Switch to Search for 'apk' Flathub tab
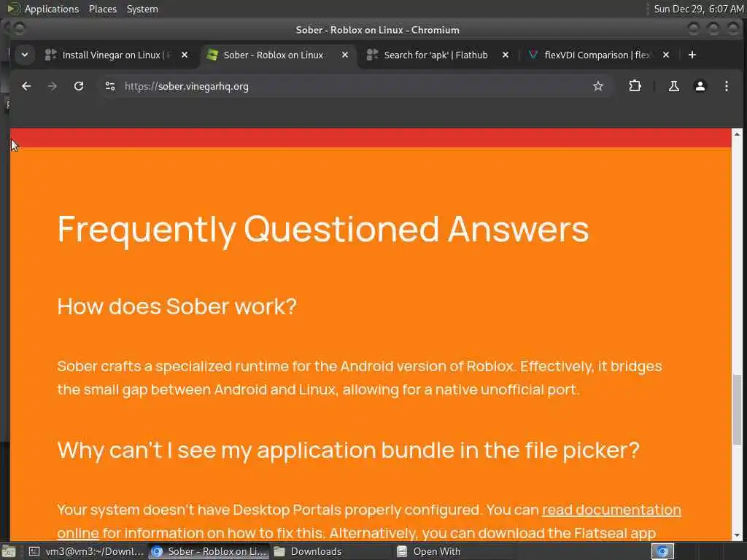Image resolution: width=747 pixels, height=560 pixels. pyautogui.click(x=436, y=55)
